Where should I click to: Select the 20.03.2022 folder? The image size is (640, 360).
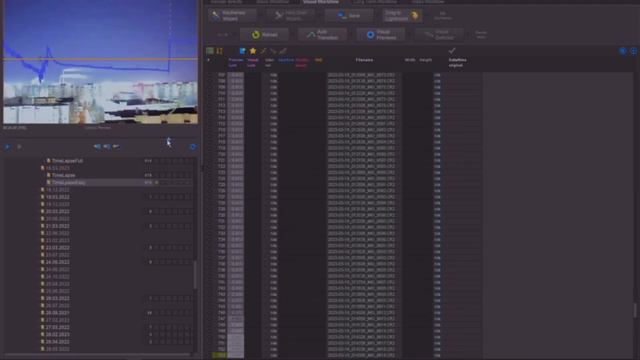[x=57, y=211]
